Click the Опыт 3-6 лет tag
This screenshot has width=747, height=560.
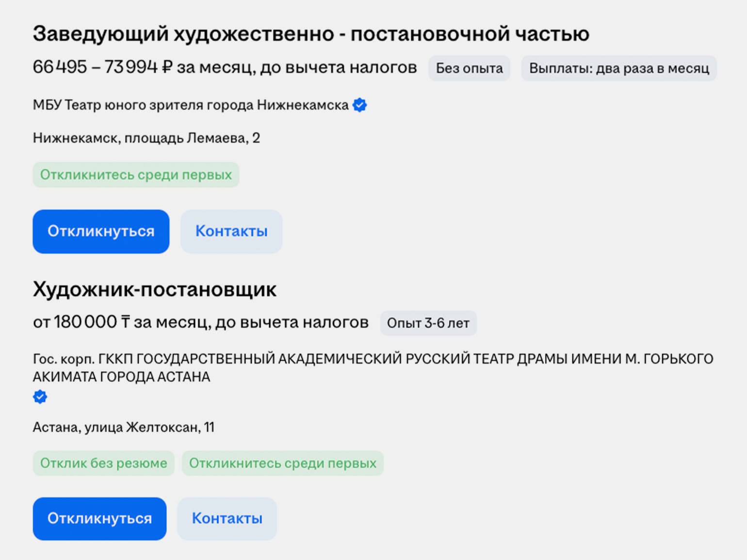[428, 323]
